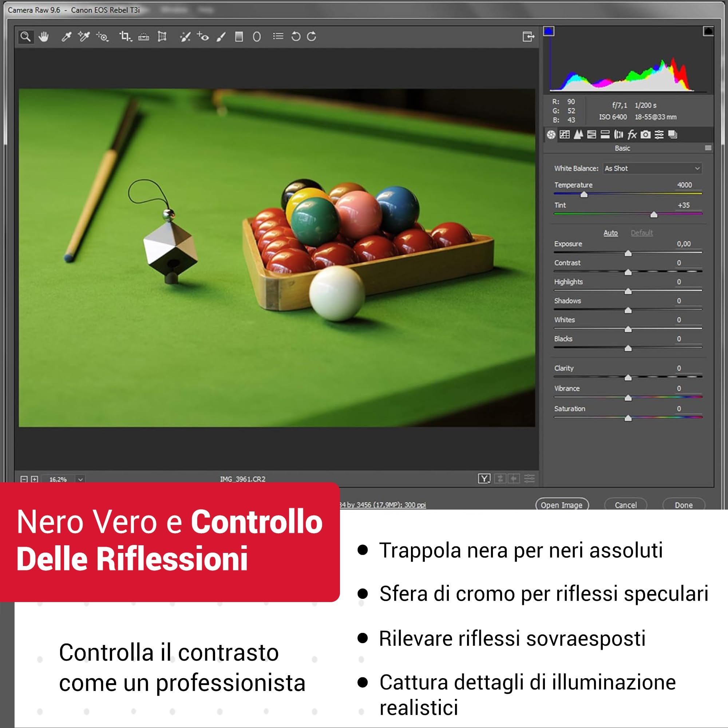Click the Auto tone link
Screen dimensions: 728x728
tap(610, 233)
